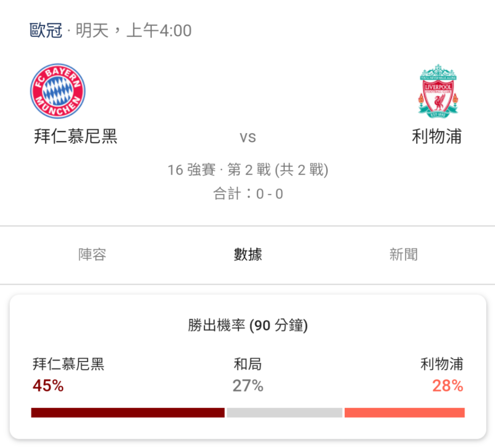Screen dimensions: 495x448
Task: Click the grey draw probability bar
Action: [x=284, y=413]
